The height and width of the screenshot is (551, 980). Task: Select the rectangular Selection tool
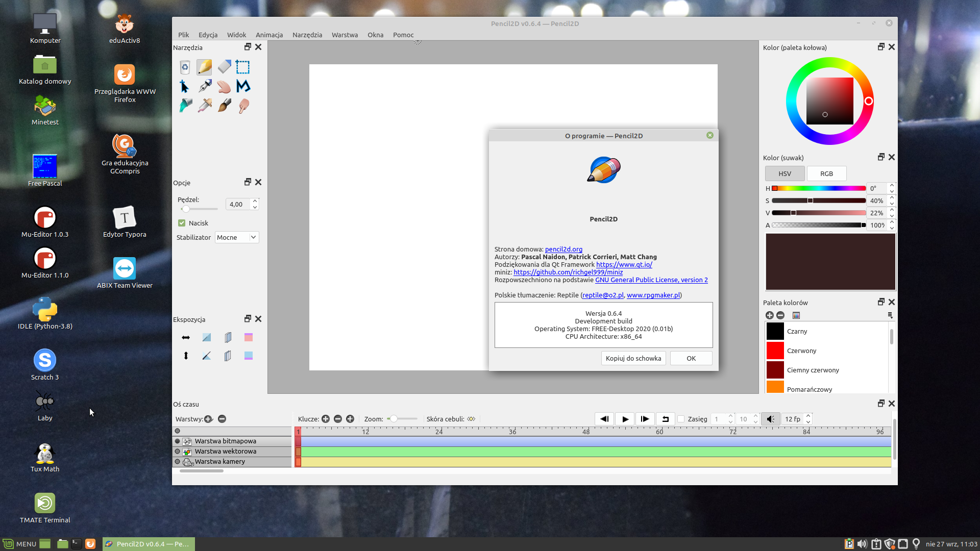[243, 67]
